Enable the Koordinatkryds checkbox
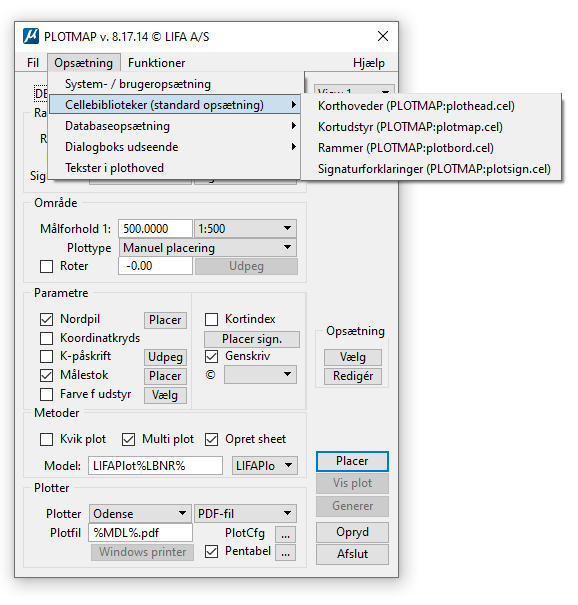 46,338
